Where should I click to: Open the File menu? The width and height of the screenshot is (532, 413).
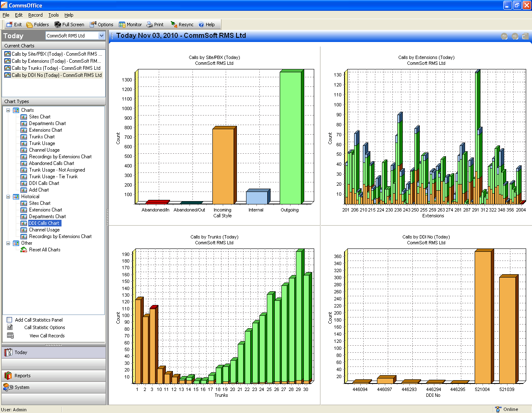pyautogui.click(x=6, y=15)
